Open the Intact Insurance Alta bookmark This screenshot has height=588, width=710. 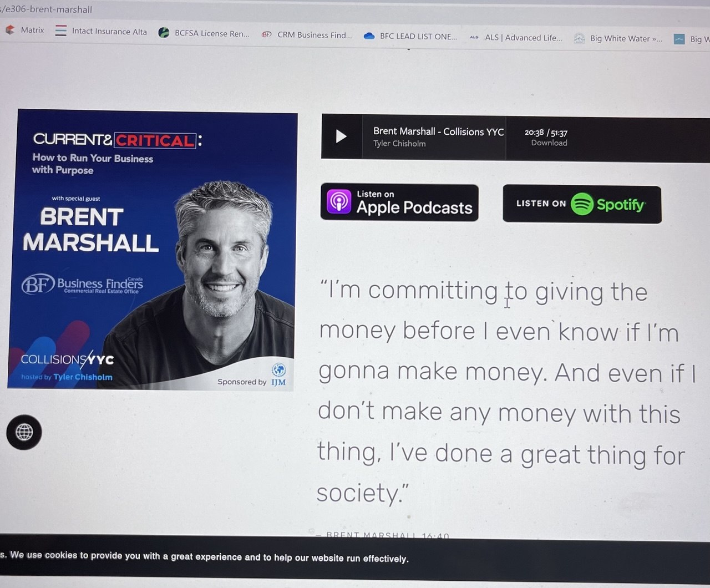coord(101,31)
